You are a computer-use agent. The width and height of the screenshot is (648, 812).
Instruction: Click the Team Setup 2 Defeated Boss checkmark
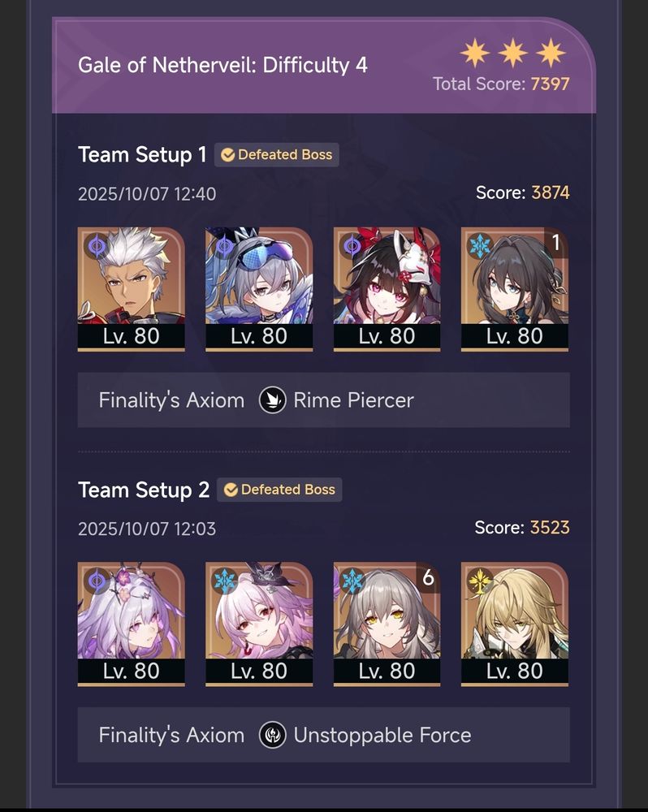coord(231,490)
